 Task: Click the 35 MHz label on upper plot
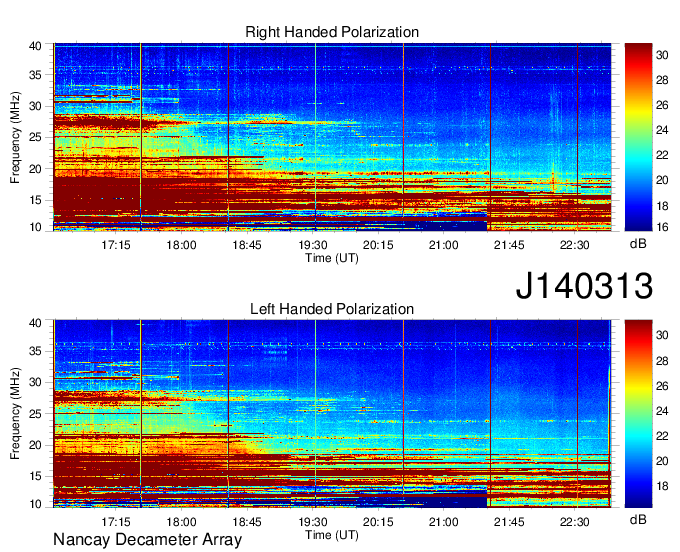point(36,75)
